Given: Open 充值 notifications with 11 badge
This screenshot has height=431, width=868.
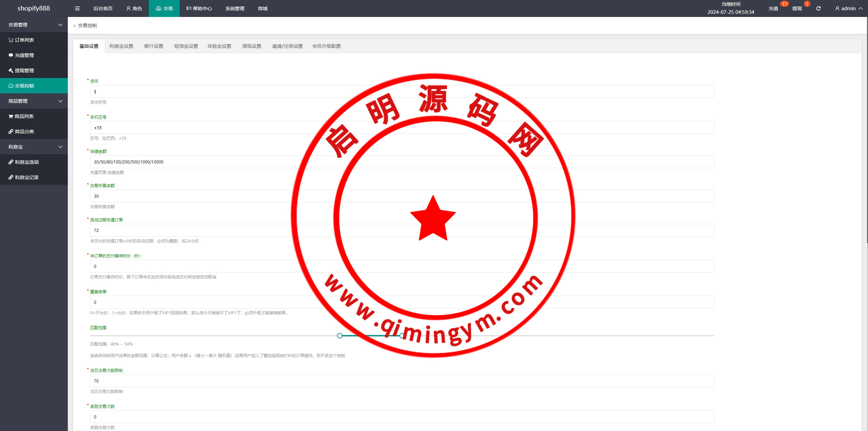Looking at the screenshot, I should coord(773,8).
